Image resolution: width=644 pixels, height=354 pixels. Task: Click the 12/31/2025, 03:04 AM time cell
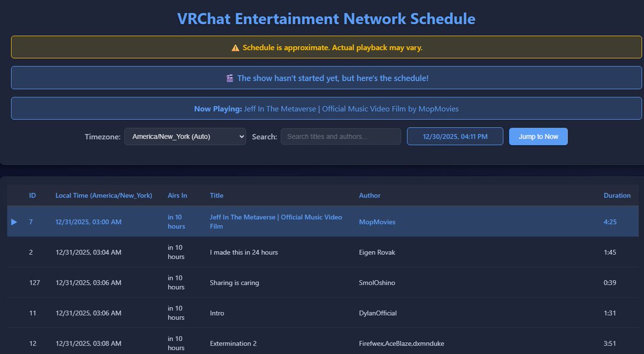tap(89, 252)
